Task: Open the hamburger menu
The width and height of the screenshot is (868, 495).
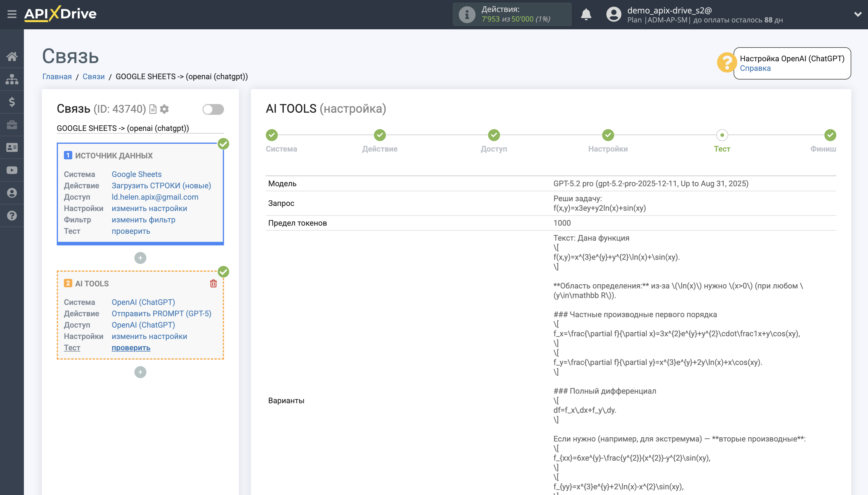Action: coord(12,14)
